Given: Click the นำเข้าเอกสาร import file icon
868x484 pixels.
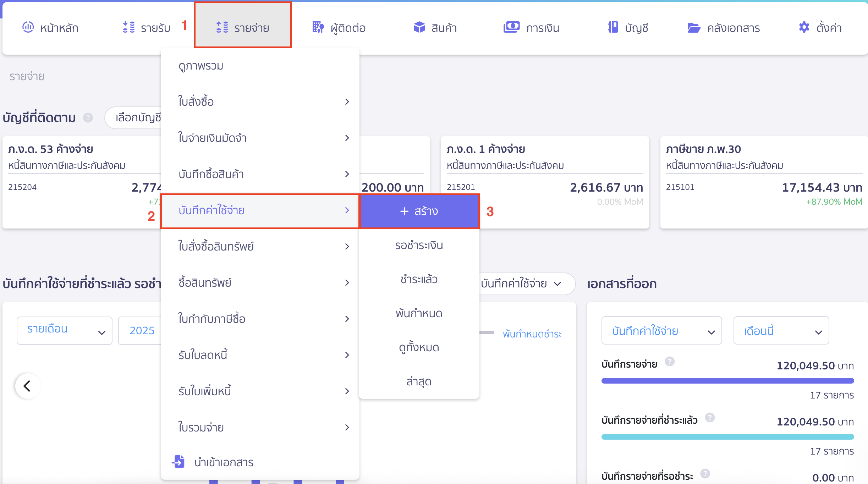Looking at the screenshot, I should click(178, 461).
